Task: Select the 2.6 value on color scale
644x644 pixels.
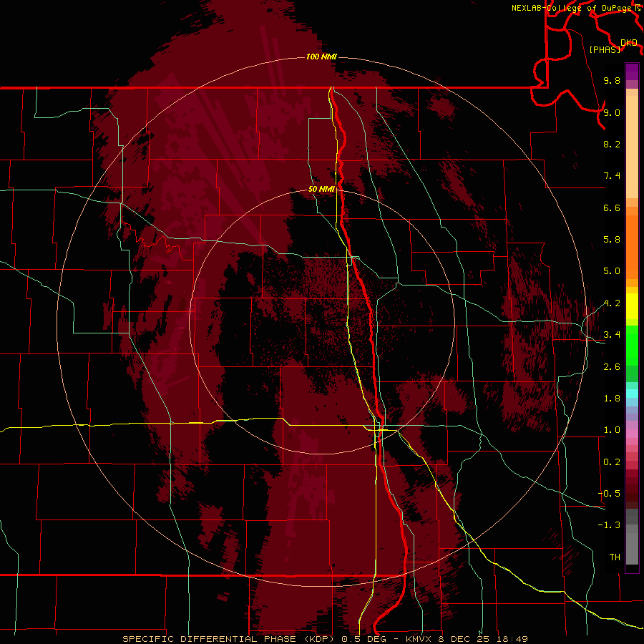Action: click(x=612, y=367)
